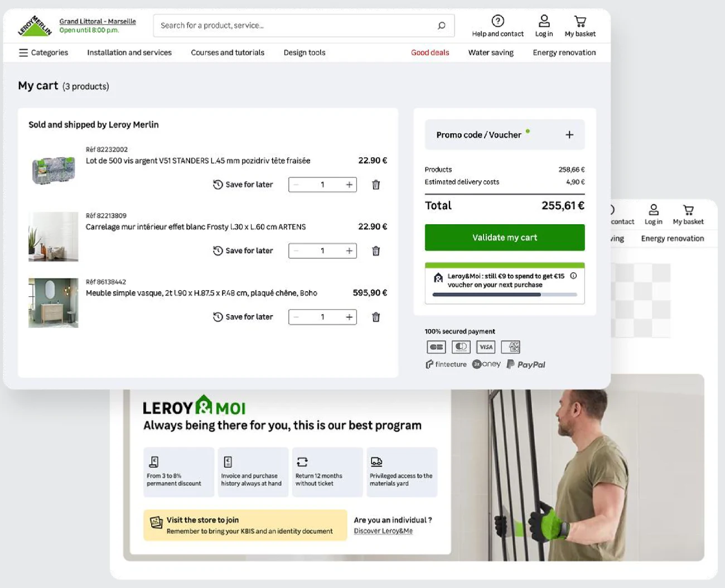Decrease quantity of Carrelage mur item
Viewport: 725px width, 588px height.
[x=296, y=251]
